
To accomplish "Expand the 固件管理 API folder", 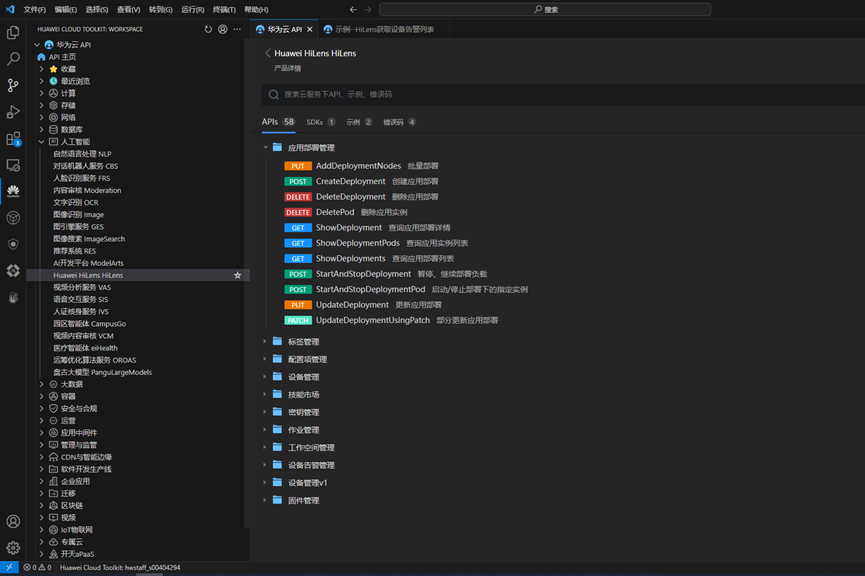I will [265, 500].
